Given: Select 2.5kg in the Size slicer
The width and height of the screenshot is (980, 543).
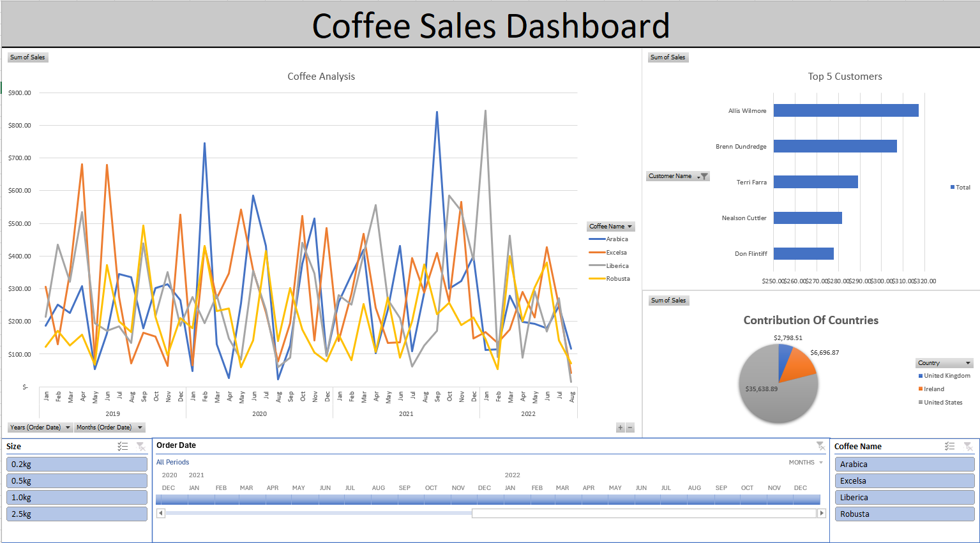Looking at the screenshot, I should coord(77,514).
